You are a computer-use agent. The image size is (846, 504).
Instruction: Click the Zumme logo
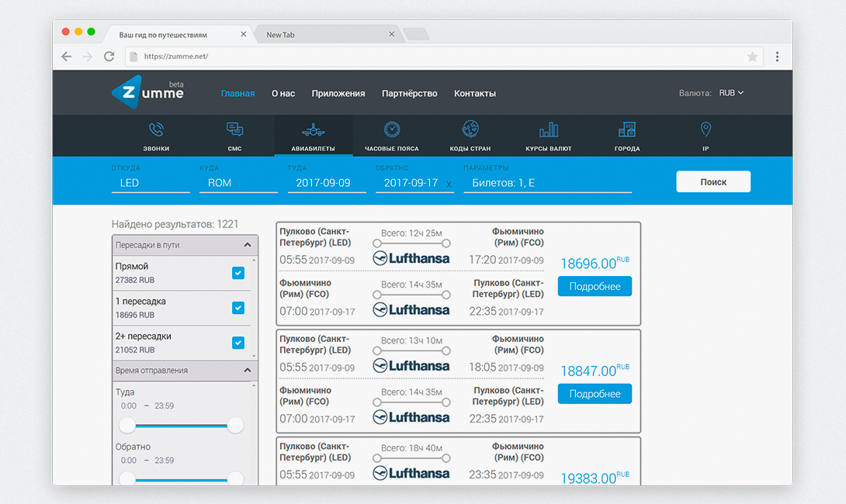click(147, 92)
